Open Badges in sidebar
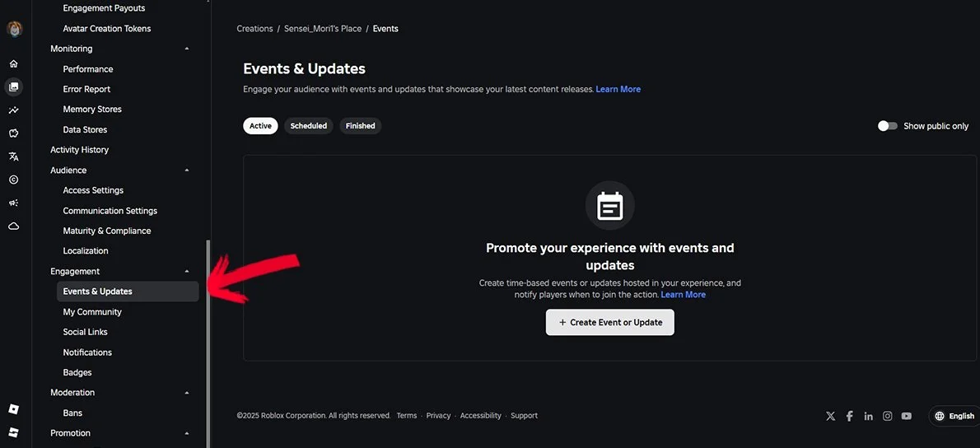 (77, 372)
